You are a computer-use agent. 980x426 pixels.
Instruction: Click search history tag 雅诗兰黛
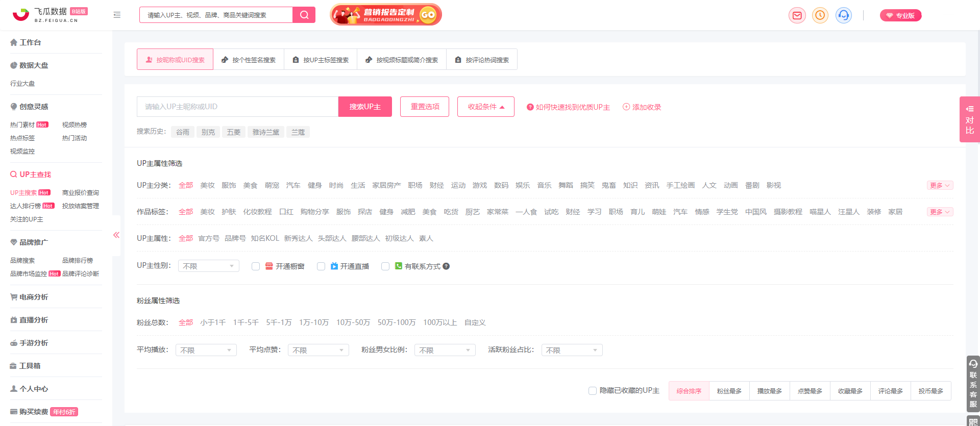[266, 132]
